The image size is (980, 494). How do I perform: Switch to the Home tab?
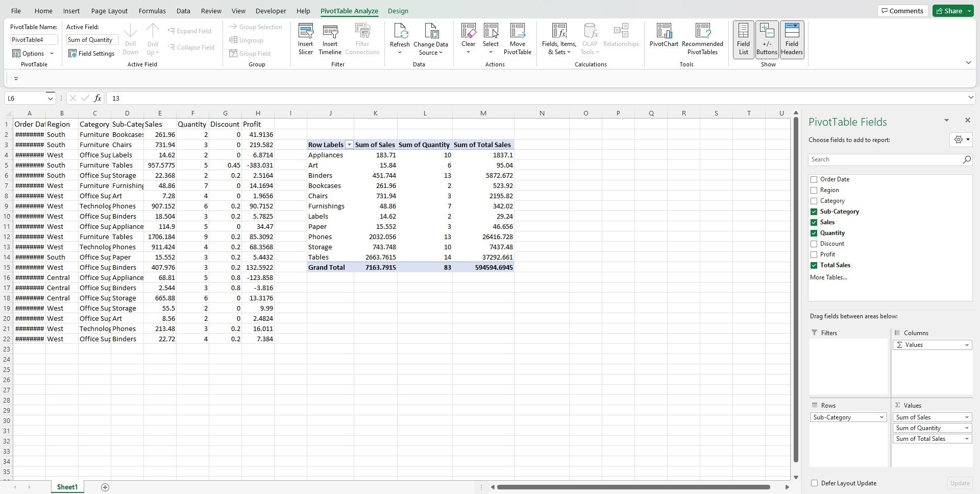click(x=43, y=11)
